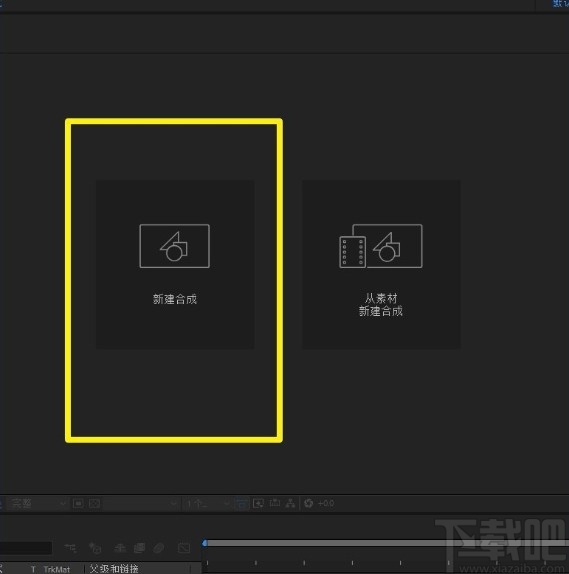The width and height of the screenshot is (569, 574).
Task: Click the film strip composition from footage icon
Action: click(x=381, y=246)
